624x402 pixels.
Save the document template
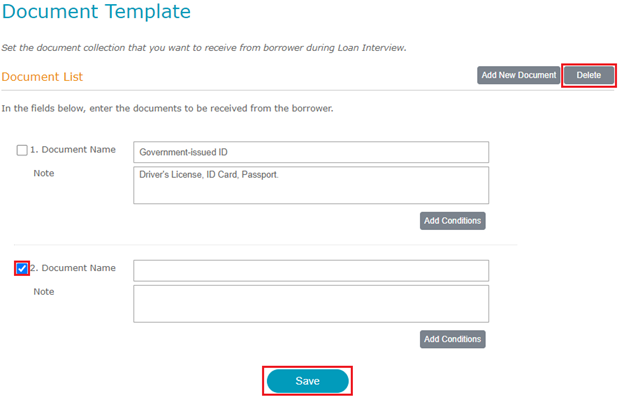307,381
